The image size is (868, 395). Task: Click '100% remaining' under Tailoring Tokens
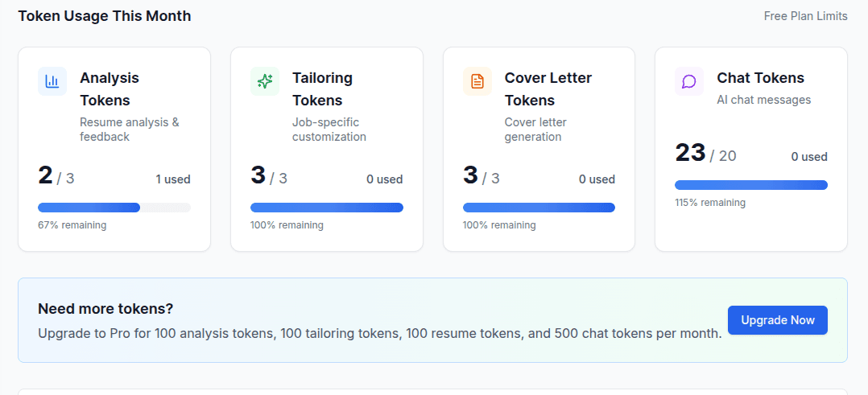tap(287, 225)
